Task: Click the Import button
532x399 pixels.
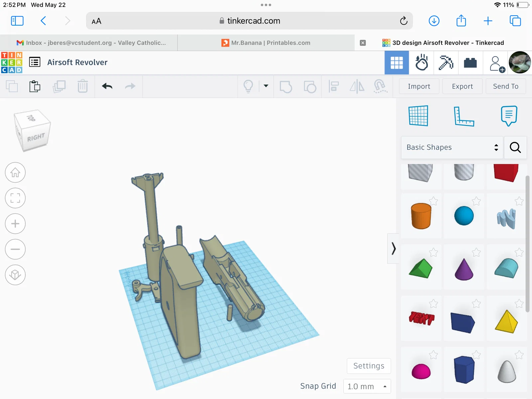Action: pyautogui.click(x=419, y=86)
